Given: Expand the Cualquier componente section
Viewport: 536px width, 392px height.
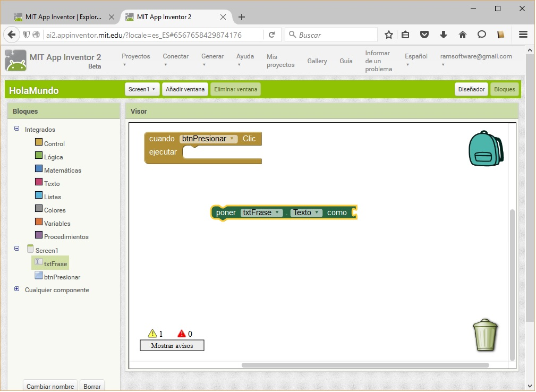Looking at the screenshot, I should (x=16, y=289).
